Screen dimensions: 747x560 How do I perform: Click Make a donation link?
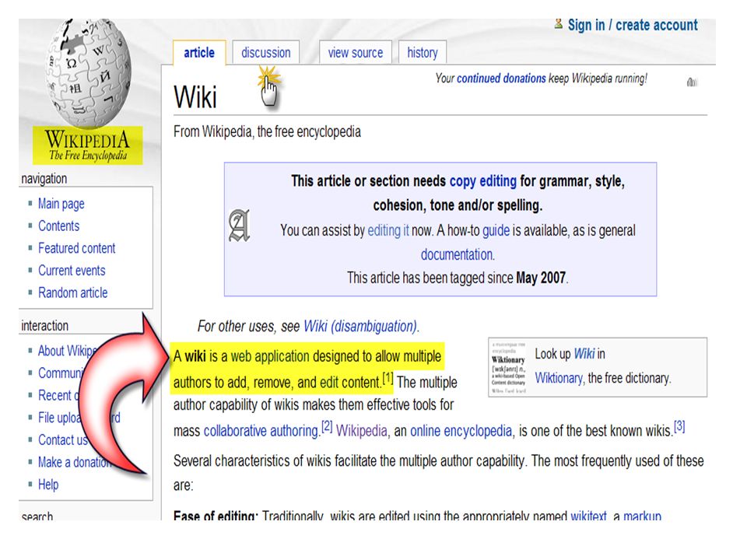[x=74, y=462]
